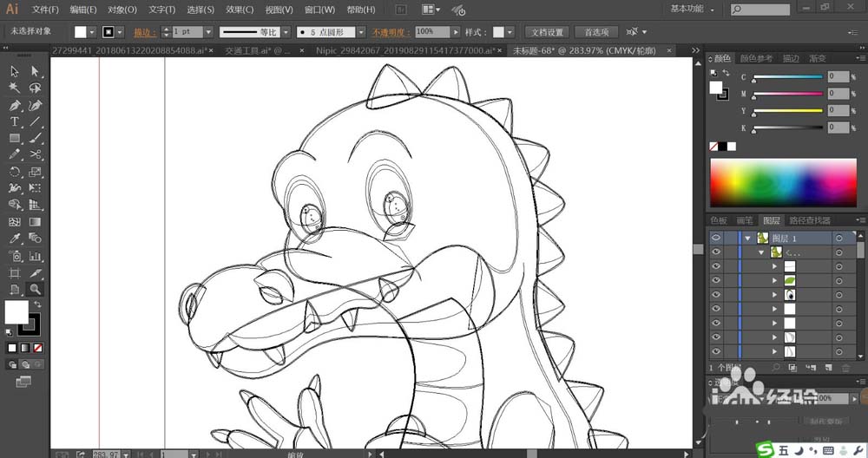Toggle visibility of the <... group row
This screenshot has width=868, height=458.
(716, 252)
